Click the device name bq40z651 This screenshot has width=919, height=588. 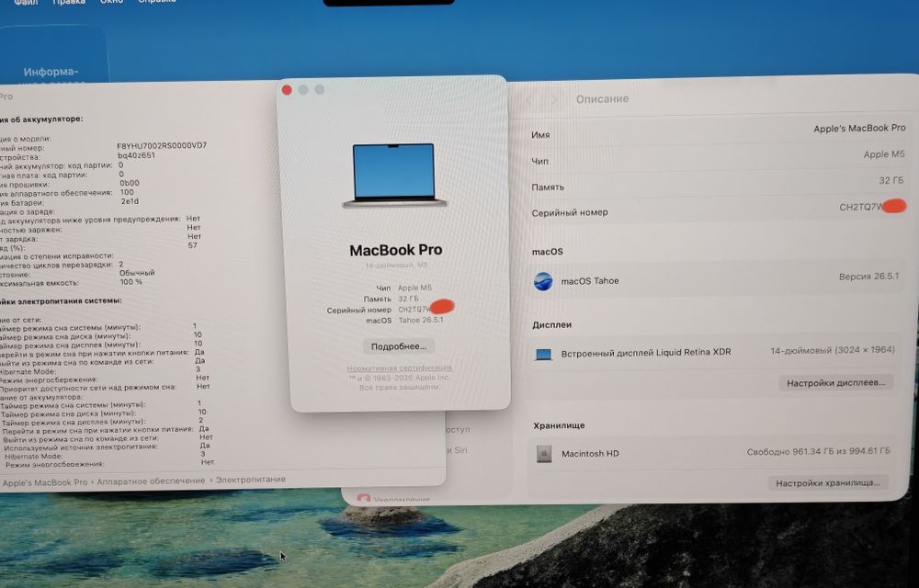coord(136,156)
